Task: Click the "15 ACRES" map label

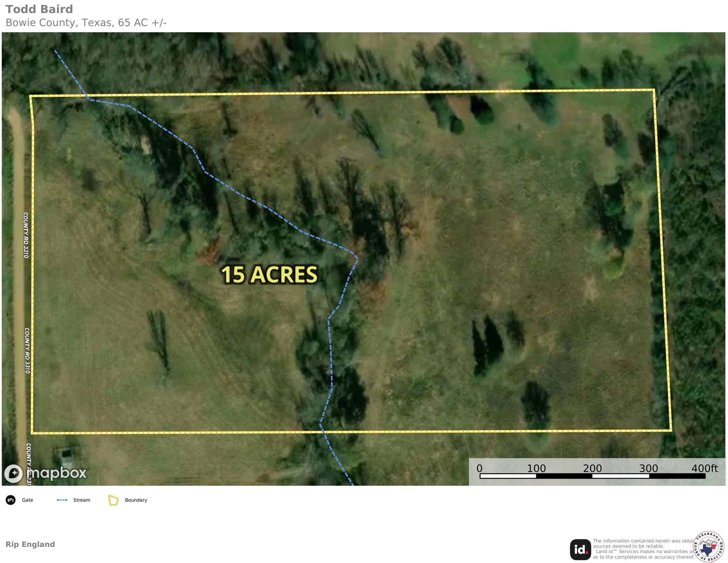Action: point(269,275)
